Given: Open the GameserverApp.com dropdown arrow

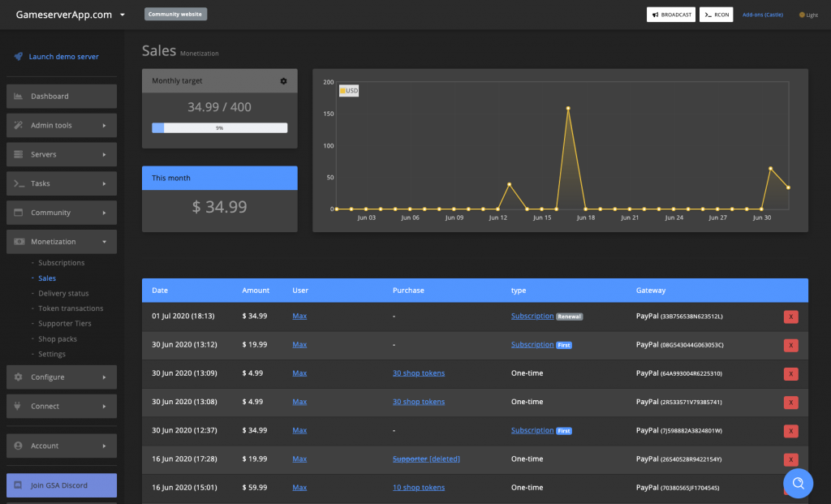Looking at the screenshot, I should pos(123,15).
